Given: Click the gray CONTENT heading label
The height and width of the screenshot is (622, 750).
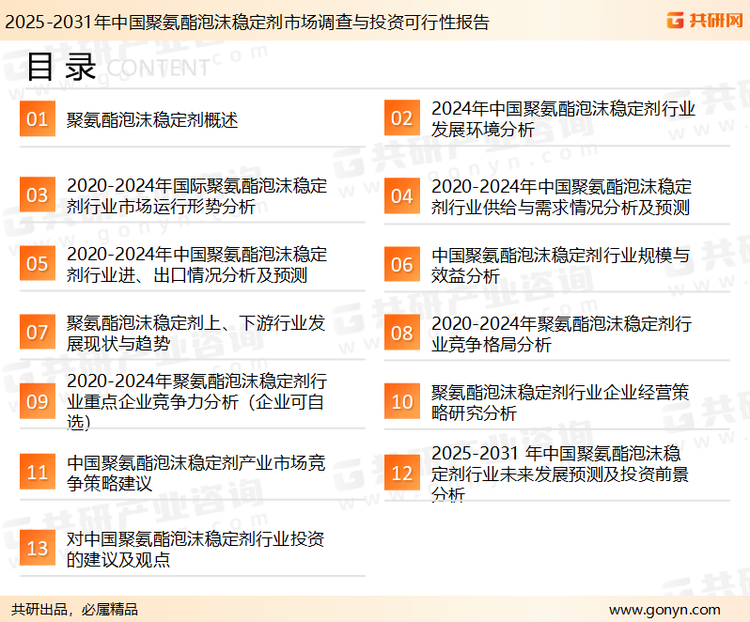Looking at the screenshot, I should tap(158, 68).
